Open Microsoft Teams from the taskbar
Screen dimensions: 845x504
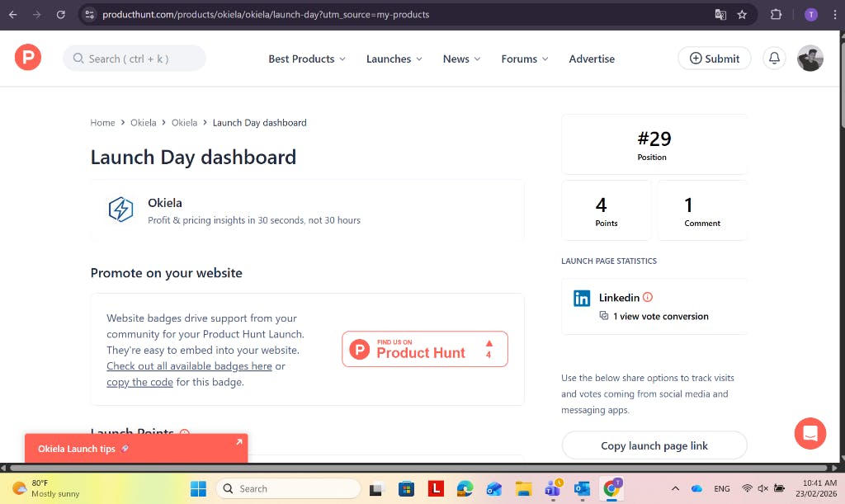(553, 488)
